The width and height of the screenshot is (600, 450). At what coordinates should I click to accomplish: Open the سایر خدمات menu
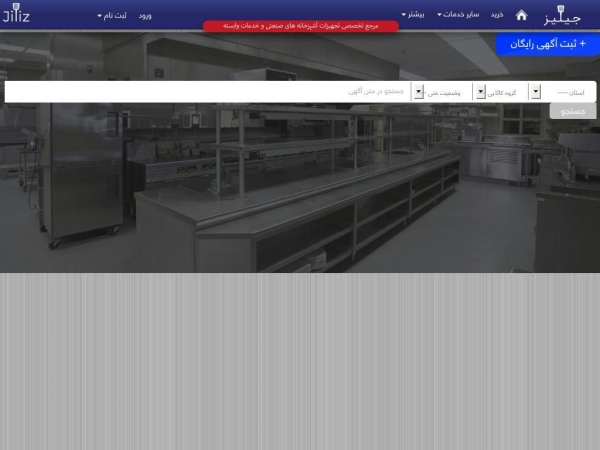click(460, 15)
